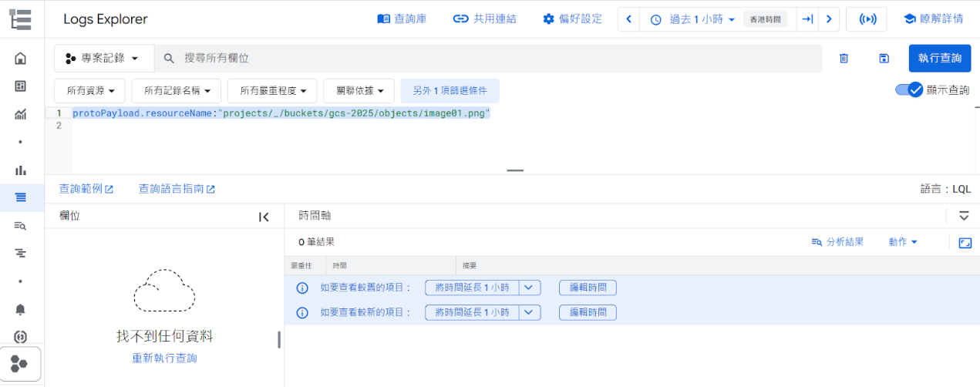This screenshot has height=387, width=980.
Task: Collapse the 時間軸 section chevron
Action: [964, 216]
